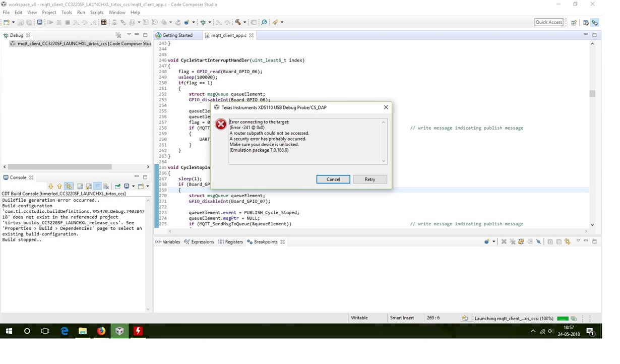The height and width of the screenshot is (364, 620).
Task: Click Display Selected Console monitor icon
Action: (x=126, y=186)
